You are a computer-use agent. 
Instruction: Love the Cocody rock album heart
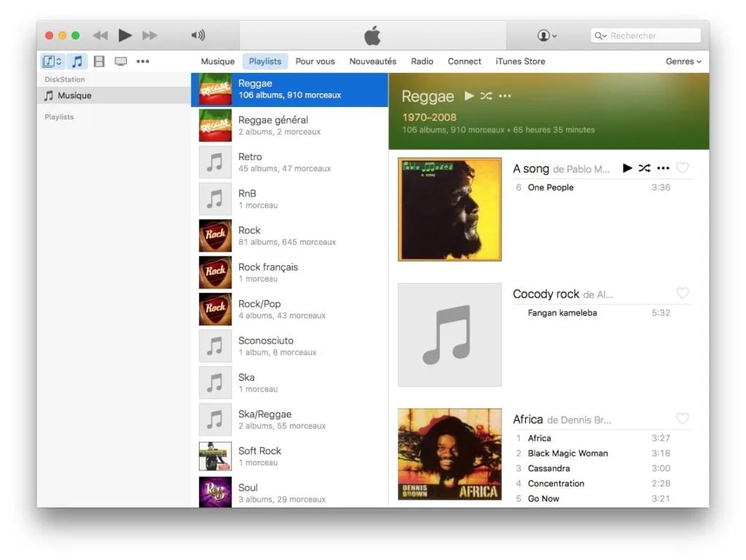click(x=682, y=293)
